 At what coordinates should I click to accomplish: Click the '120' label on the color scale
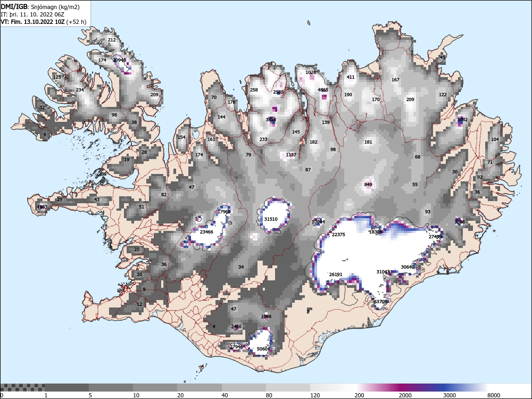click(x=315, y=395)
